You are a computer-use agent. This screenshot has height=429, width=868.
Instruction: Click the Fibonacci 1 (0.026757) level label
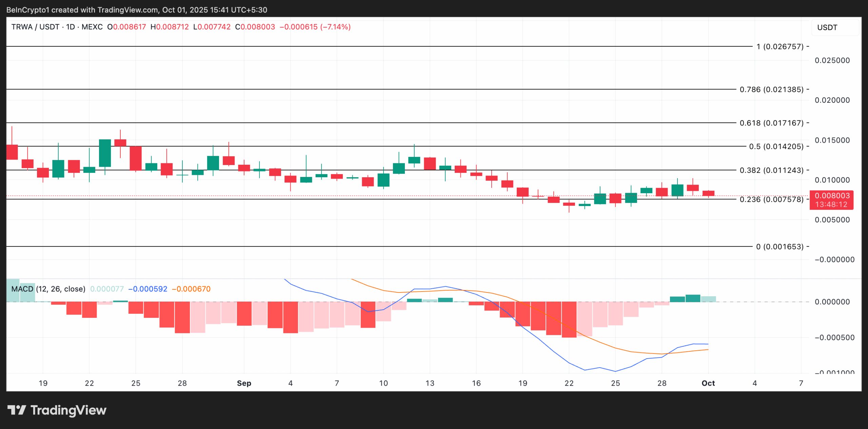[x=780, y=46]
